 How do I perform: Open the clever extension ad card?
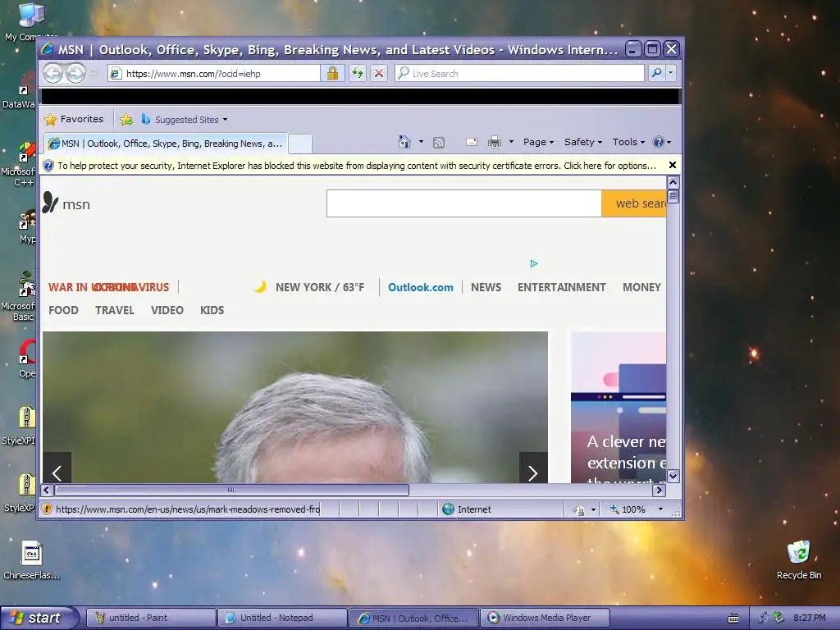coord(619,407)
